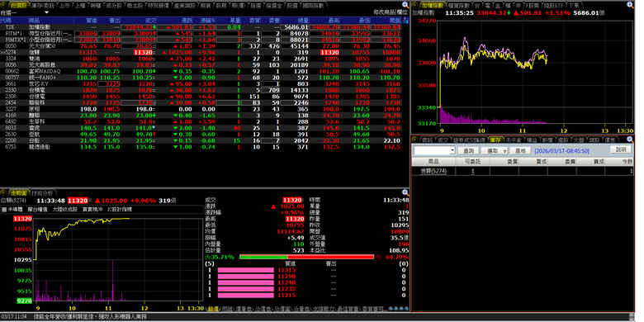The height and width of the screenshot is (322, 644).
Task: Switch to the 技術分析 tab
Action: (42, 193)
